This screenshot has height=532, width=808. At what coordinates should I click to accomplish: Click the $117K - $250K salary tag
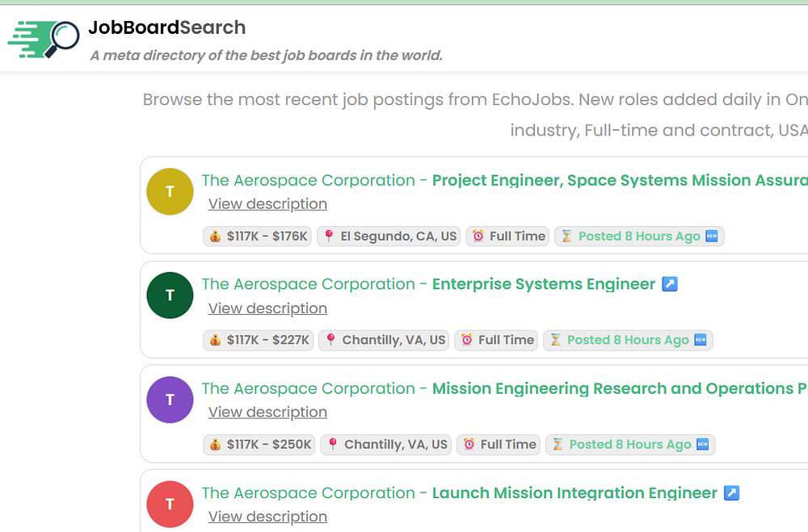259,445
